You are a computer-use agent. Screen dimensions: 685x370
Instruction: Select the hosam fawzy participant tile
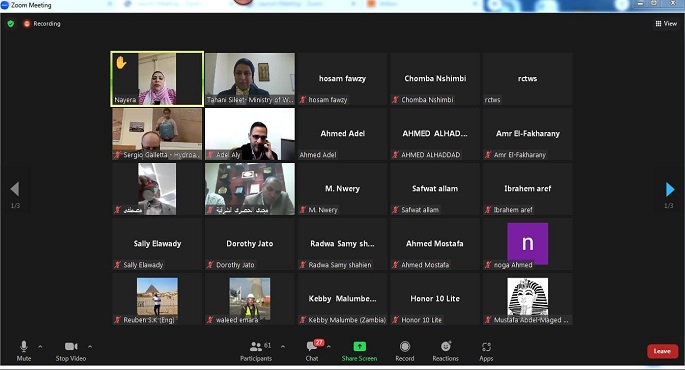click(342, 79)
